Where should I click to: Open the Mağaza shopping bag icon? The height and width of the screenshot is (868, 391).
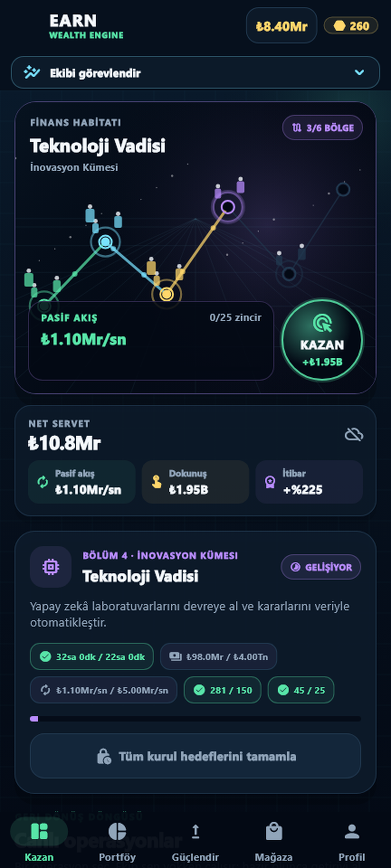coord(274,831)
